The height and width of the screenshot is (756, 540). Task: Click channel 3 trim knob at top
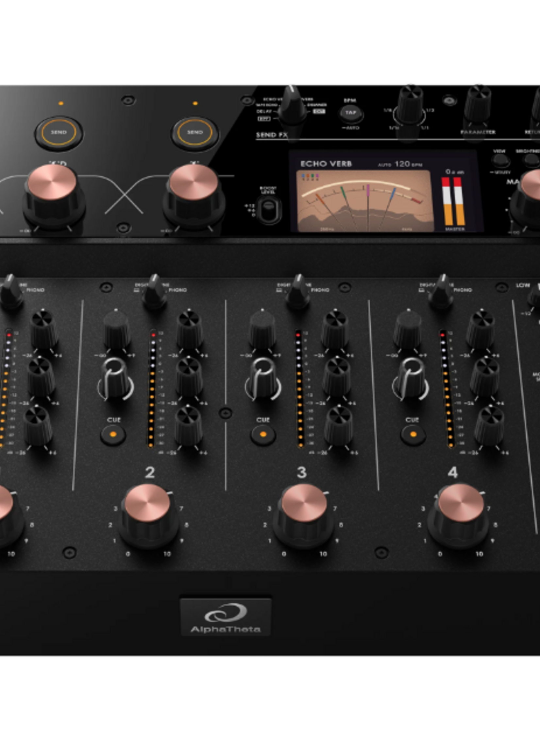tap(262, 329)
